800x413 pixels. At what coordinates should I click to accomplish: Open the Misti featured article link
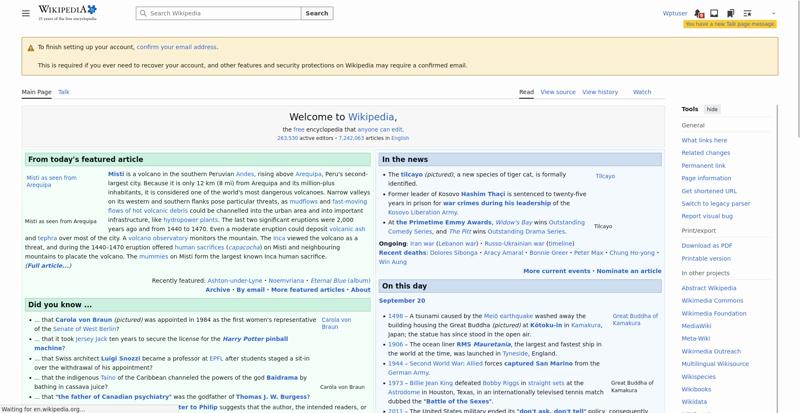coord(116,174)
